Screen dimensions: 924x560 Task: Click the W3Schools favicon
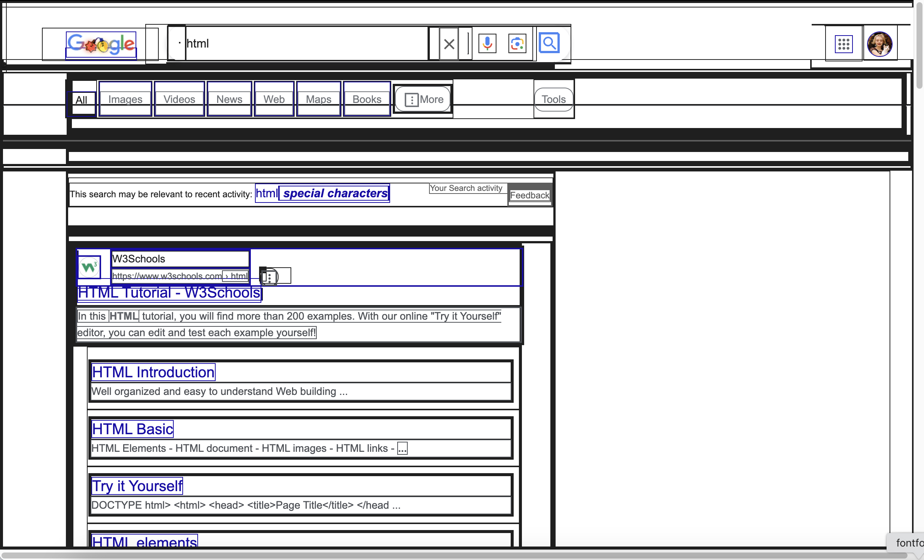click(x=89, y=267)
